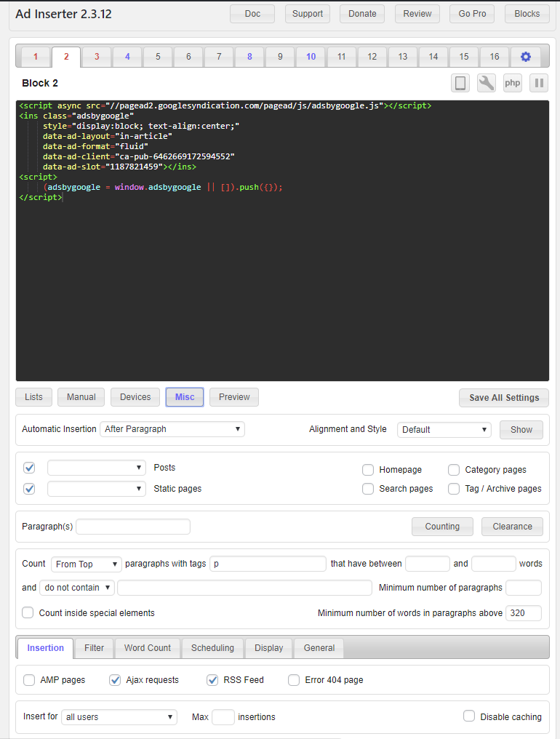The image size is (560, 739).
Task: Open the wrench tools icon
Action: tap(486, 84)
